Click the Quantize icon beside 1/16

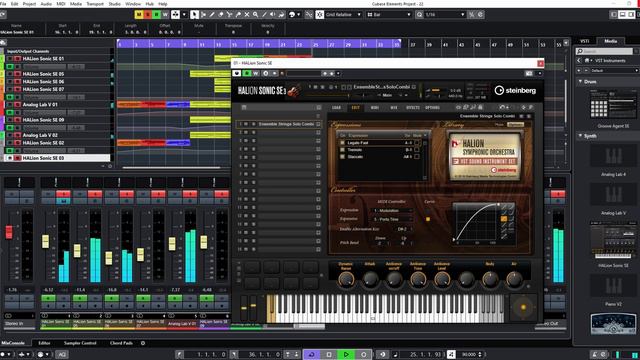[x=419, y=15]
